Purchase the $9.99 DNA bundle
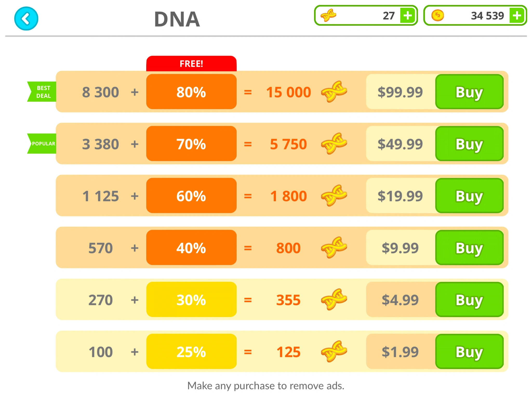 tap(469, 248)
